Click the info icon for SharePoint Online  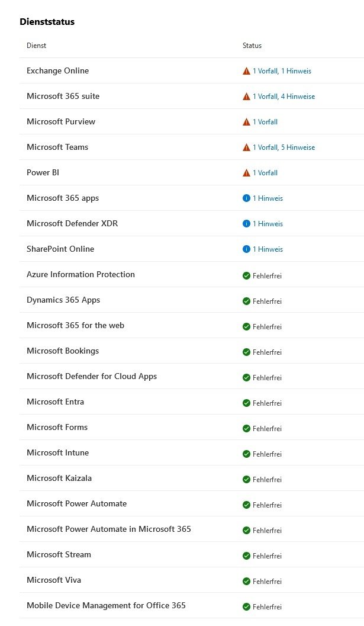pos(246,249)
